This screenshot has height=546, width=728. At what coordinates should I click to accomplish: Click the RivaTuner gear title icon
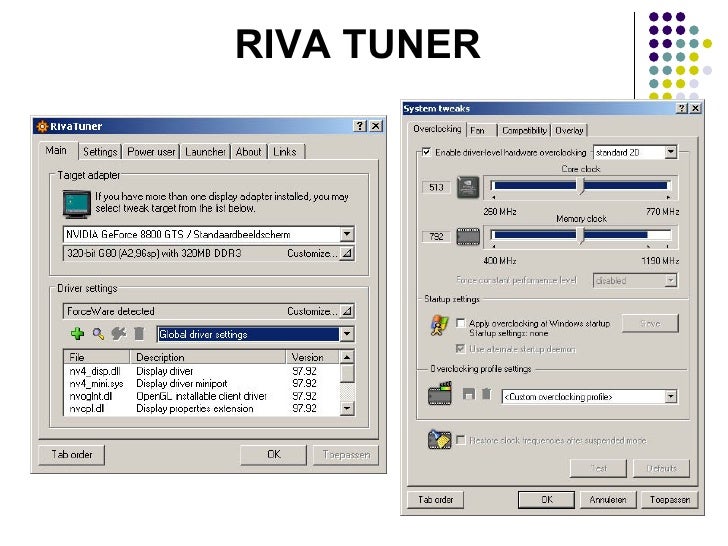coord(42,126)
